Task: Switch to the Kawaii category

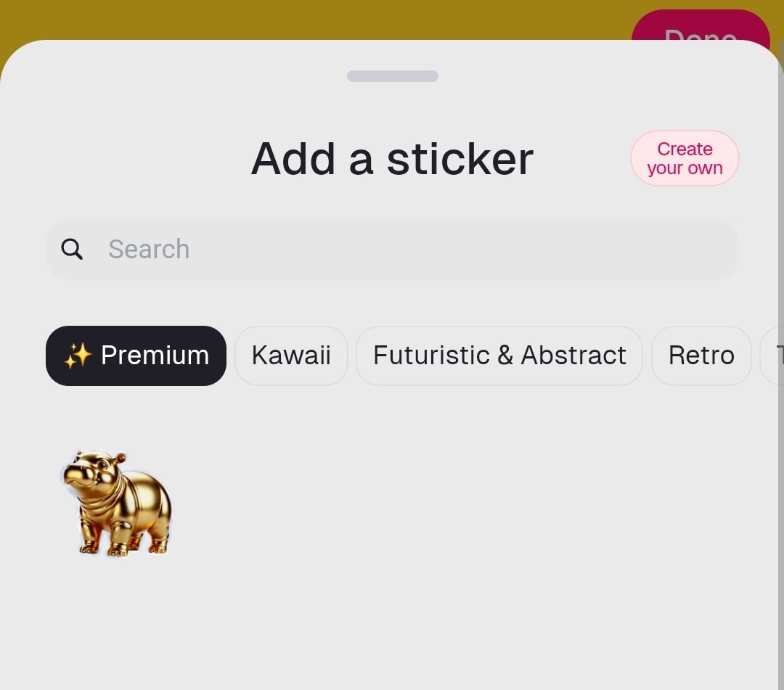Action: pos(291,356)
